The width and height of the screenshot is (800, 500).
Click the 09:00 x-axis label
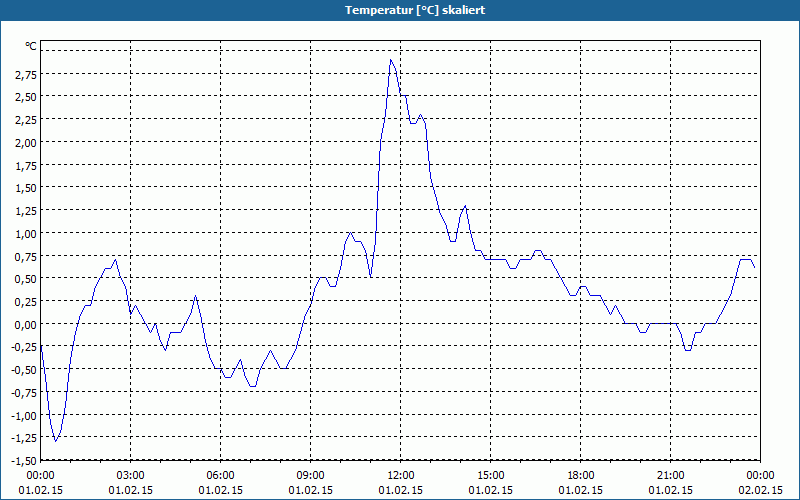click(x=311, y=476)
